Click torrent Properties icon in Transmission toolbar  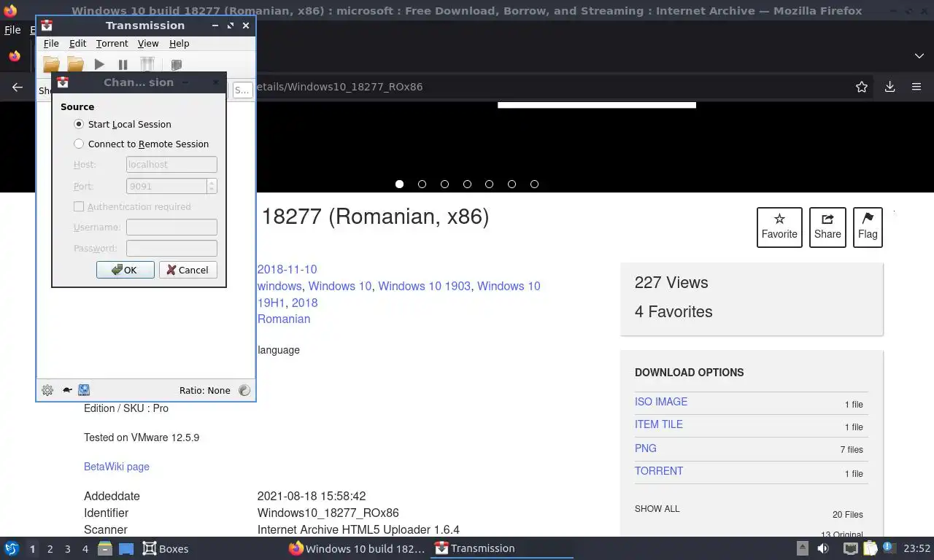point(176,65)
